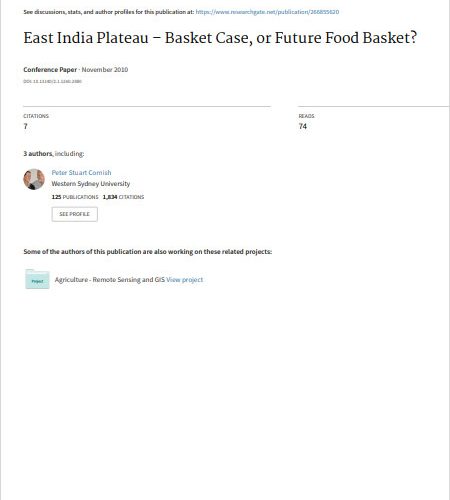Click the teal Project folder icon
450x500 pixels.
[x=37, y=279]
